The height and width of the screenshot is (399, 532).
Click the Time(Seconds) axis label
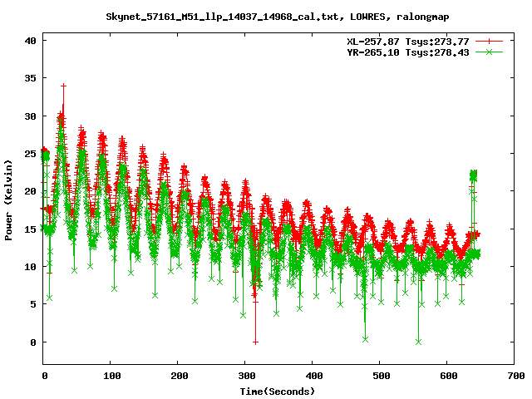(x=278, y=392)
